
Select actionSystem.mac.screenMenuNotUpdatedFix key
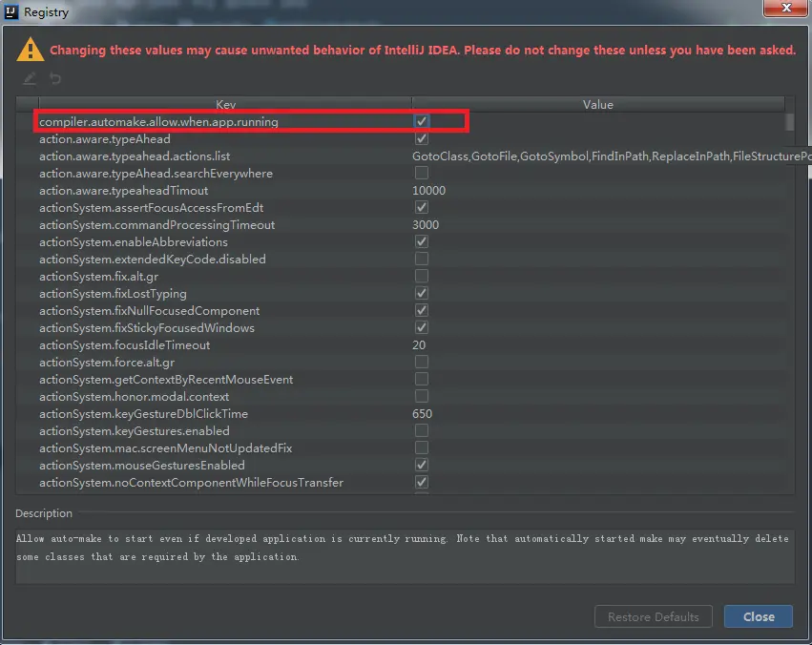(x=166, y=447)
